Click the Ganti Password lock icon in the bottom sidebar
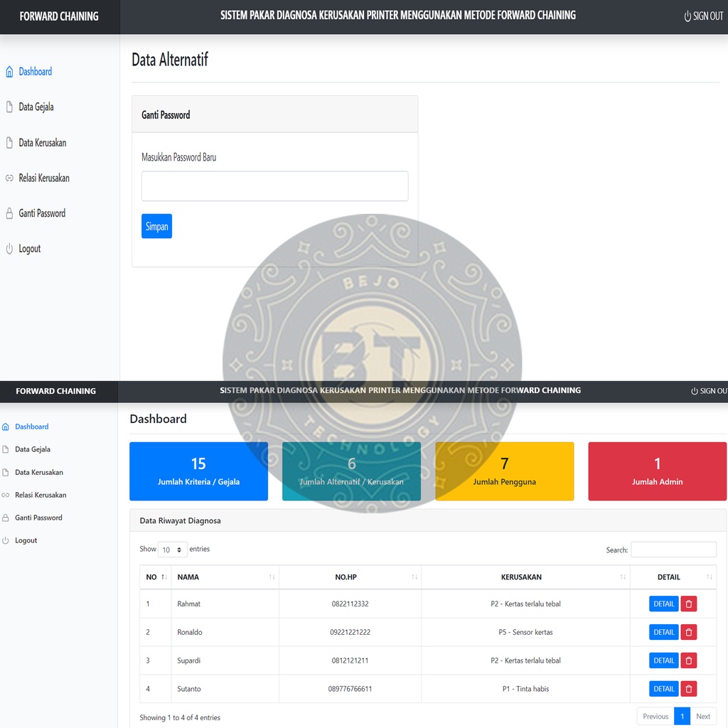 [x=6, y=518]
